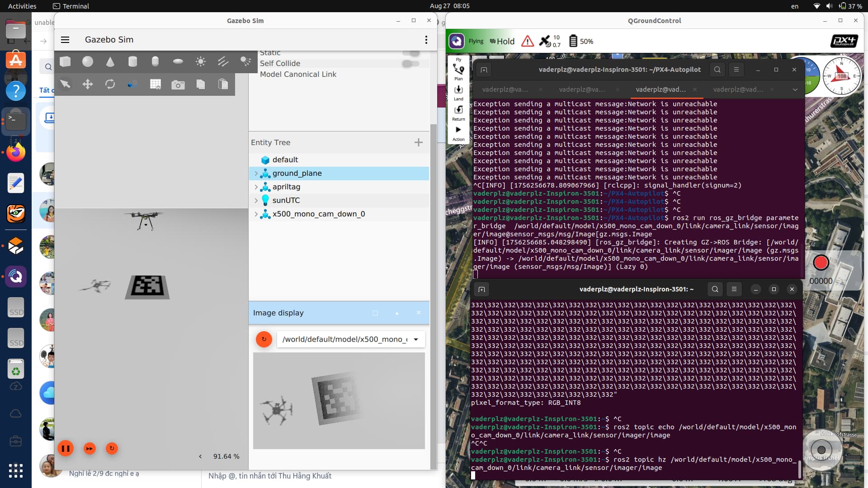The width and height of the screenshot is (868, 488).
Task: Click the screenshot camera icon
Action: click(x=178, y=84)
